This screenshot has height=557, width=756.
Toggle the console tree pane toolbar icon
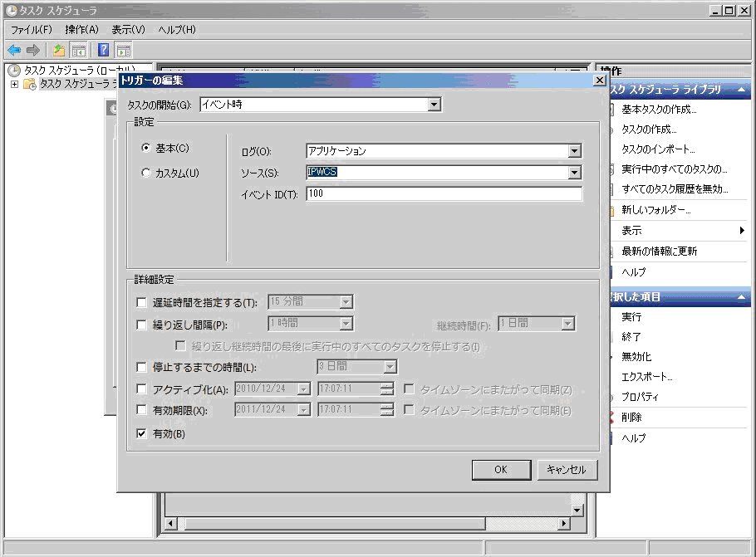(x=78, y=50)
